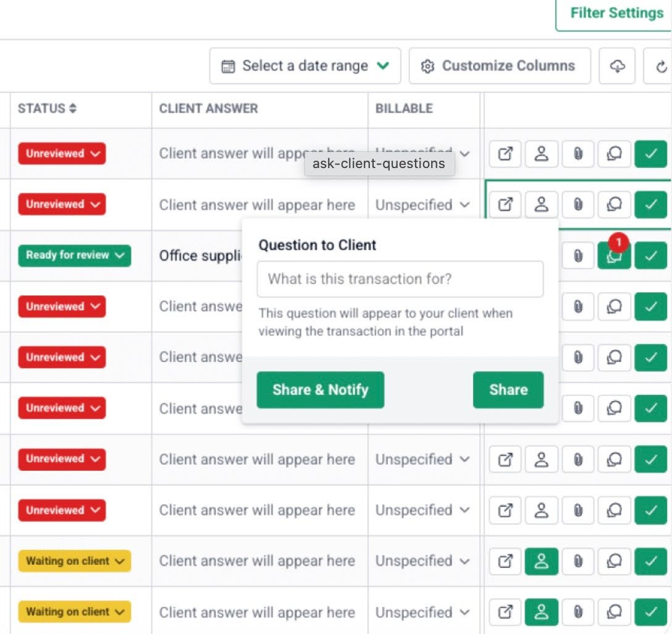The image size is (672, 634).
Task: Expand the Waiting on client status dropdown
Action: coord(73,561)
